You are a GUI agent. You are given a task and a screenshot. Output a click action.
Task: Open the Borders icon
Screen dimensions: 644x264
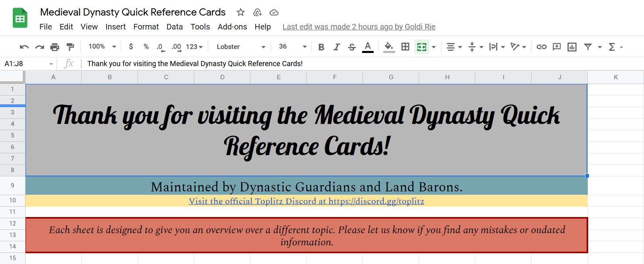(405, 47)
